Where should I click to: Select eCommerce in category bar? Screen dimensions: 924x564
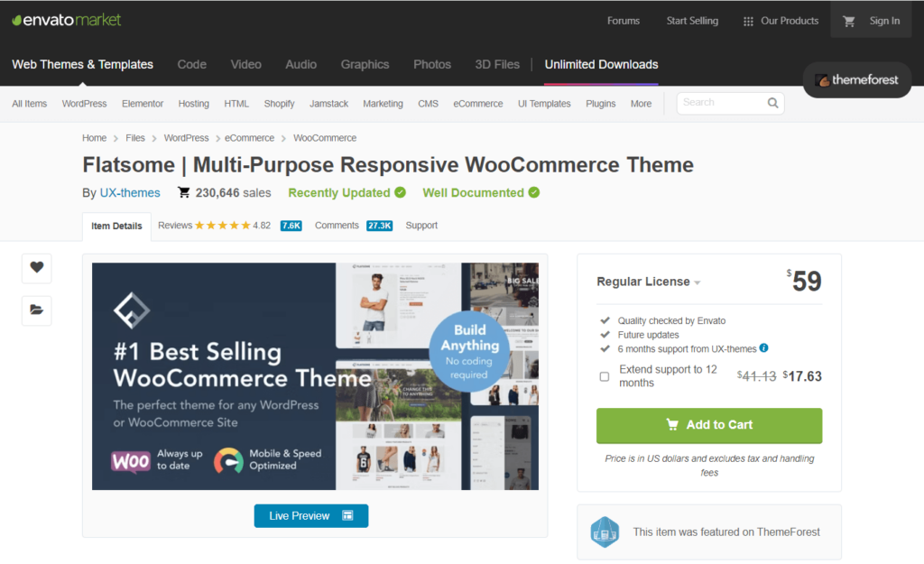[478, 104]
